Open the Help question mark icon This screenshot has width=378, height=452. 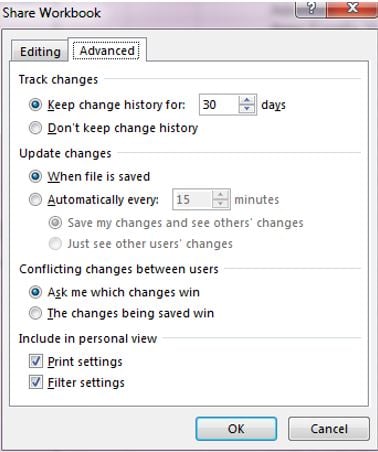(311, 8)
